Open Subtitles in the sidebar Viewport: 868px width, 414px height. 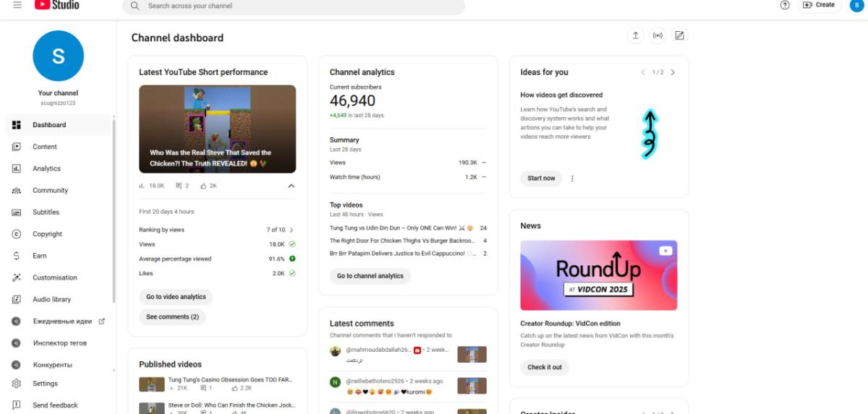[x=58, y=212]
